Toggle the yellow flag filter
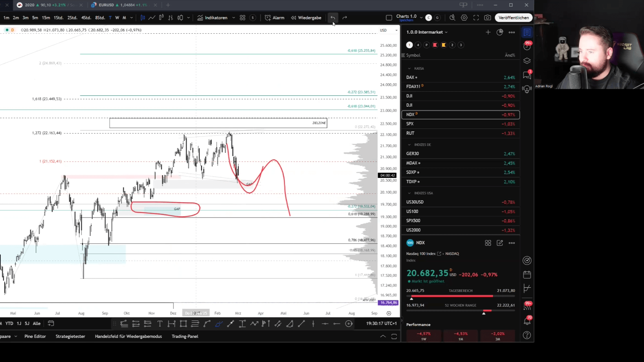Viewport: 644px width, 362px height. click(444, 45)
